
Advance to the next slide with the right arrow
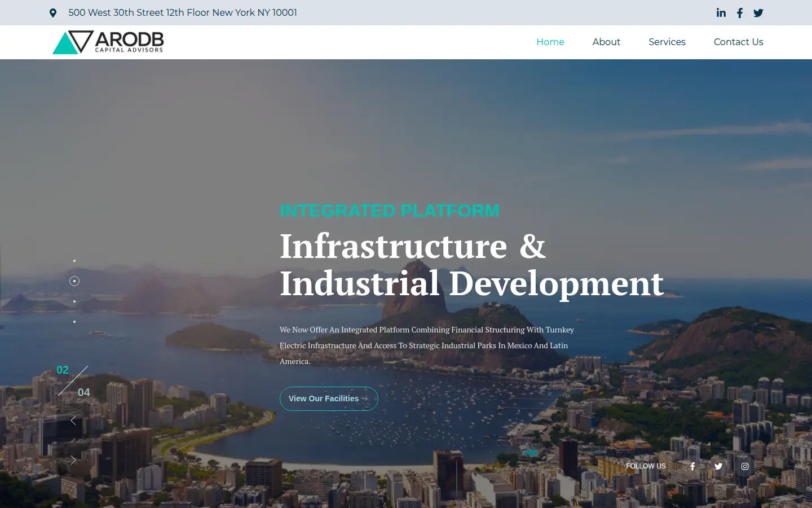[x=73, y=460]
